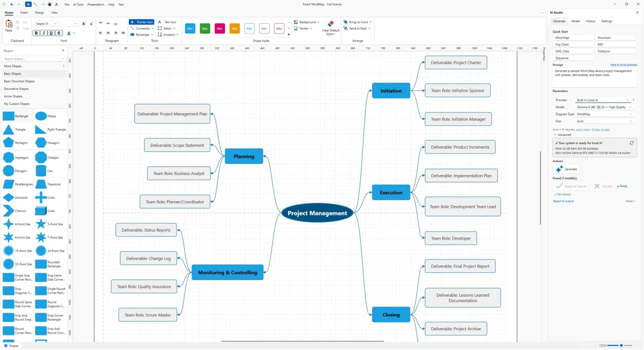Open the Stroke dropdown
Image resolution: width=644 pixels, height=350 pixels.
click(x=311, y=28)
